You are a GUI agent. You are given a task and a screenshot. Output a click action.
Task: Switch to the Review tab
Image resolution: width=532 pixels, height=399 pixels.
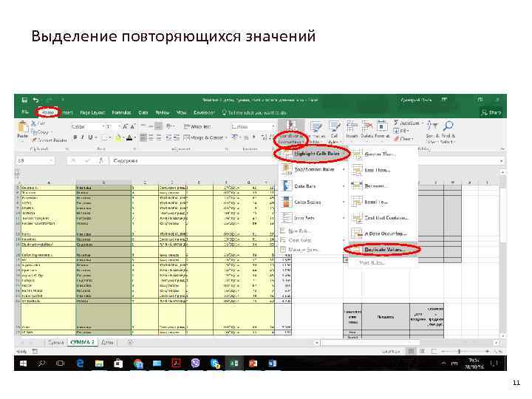(x=162, y=112)
